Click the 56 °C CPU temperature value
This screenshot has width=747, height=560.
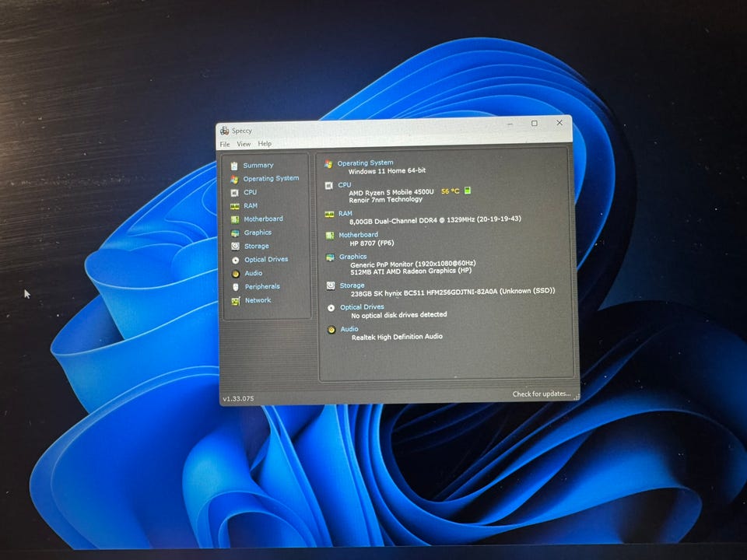(x=451, y=191)
